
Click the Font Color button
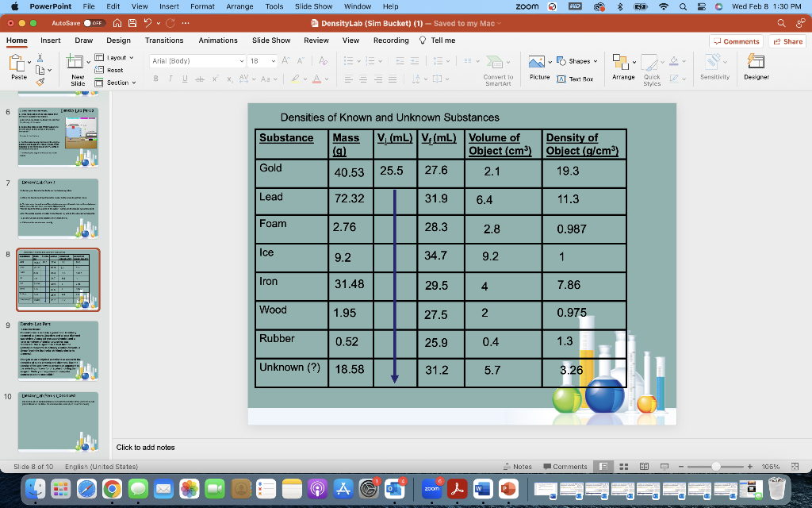click(316, 79)
